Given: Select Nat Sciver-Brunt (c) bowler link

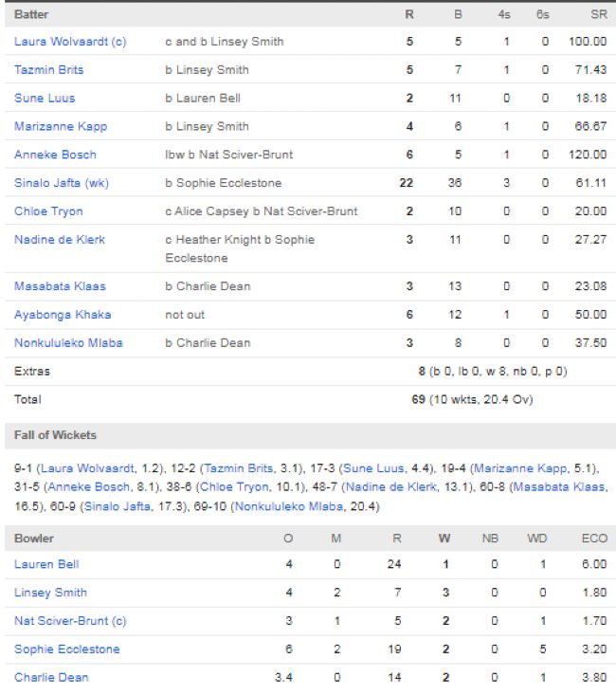Looking at the screenshot, I should coord(70,621).
